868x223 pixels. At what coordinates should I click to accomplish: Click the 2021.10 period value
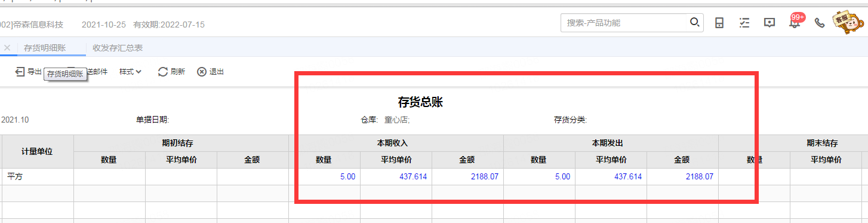(15, 120)
